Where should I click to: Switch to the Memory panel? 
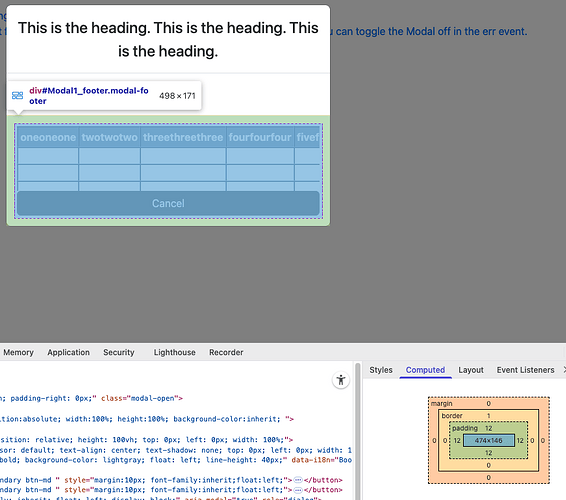pyautogui.click(x=18, y=352)
